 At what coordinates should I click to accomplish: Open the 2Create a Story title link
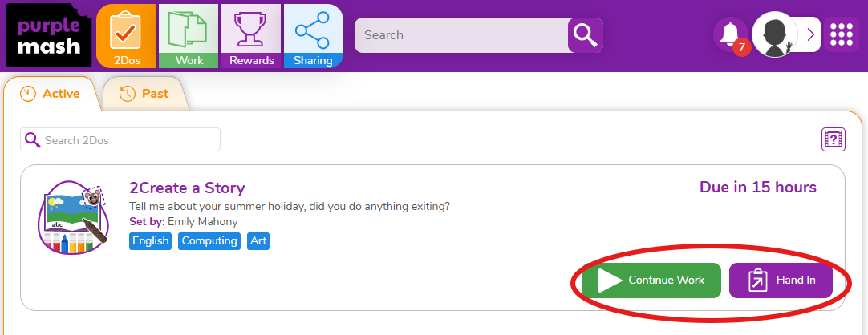(x=187, y=188)
